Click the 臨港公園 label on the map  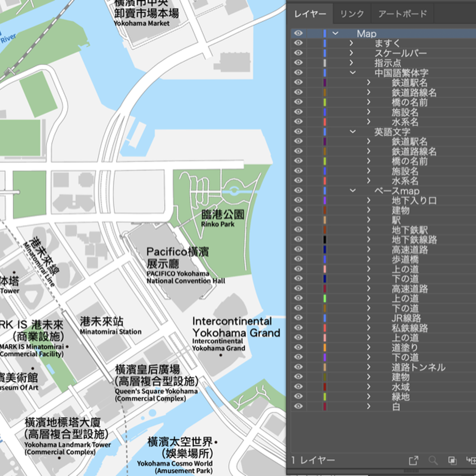point(223,214)
